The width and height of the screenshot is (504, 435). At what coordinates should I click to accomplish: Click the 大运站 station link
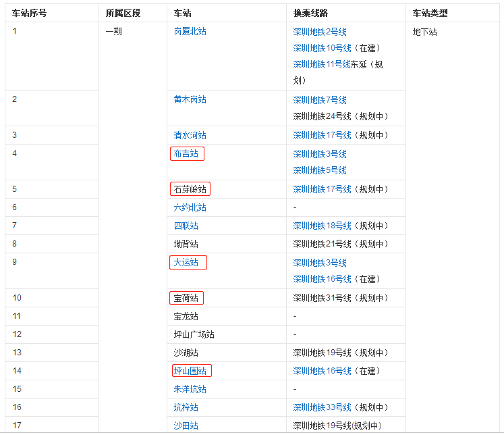point(186,263)
